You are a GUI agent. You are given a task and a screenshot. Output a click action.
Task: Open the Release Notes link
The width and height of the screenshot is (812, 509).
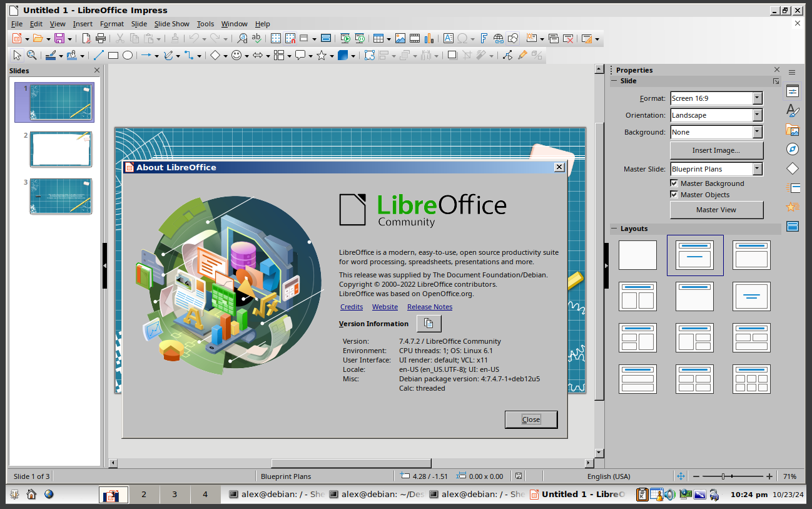pyautogui.click(x=429, y=307)
